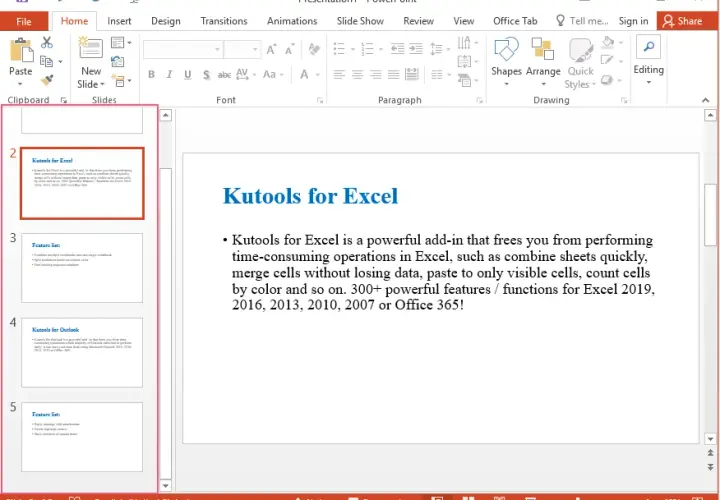Viewport: 720px width, 500px height.
Task: Toggle Justify alignment
Action: [x=394, y=74]
